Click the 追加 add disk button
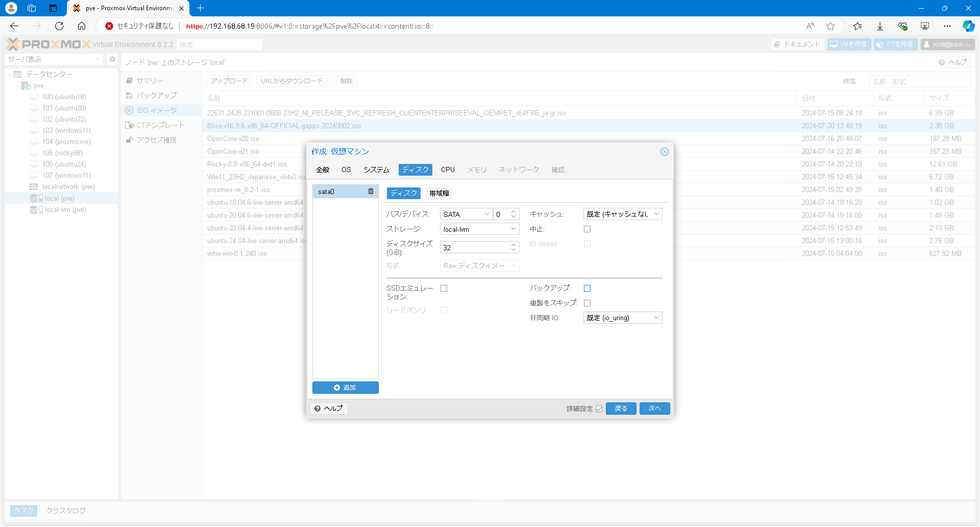This screenshot has height=527, width=980. (346, 388)
